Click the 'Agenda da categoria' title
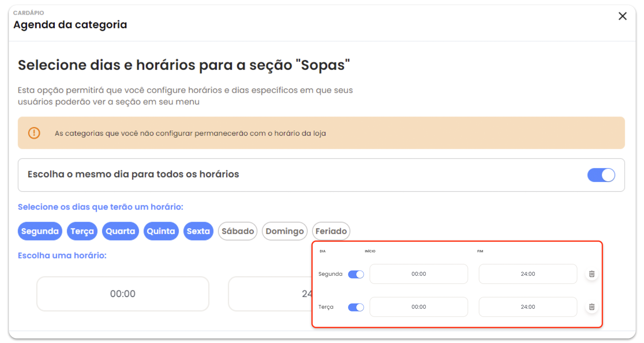This screenshot has width=644, height=343. [70, 25]
